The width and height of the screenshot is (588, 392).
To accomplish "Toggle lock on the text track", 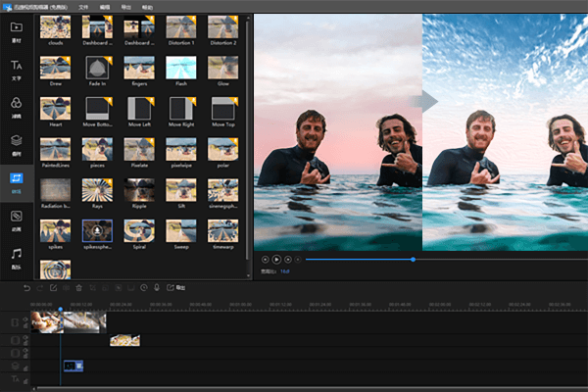I will coord(25,381).
